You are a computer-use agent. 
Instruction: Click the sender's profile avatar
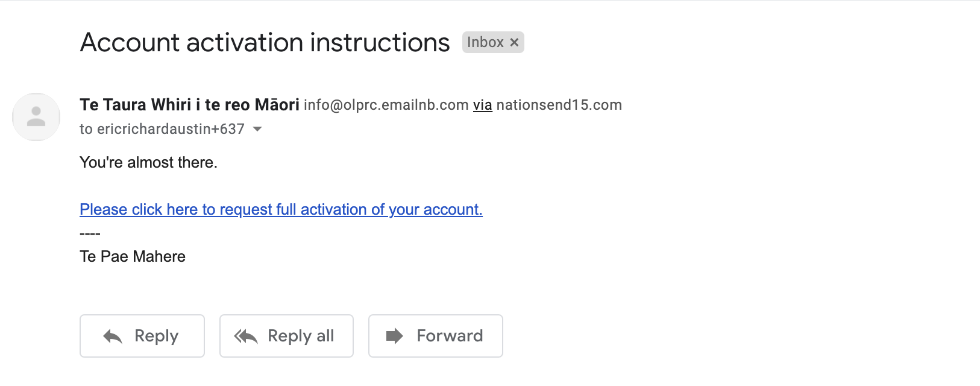(36, 117)
